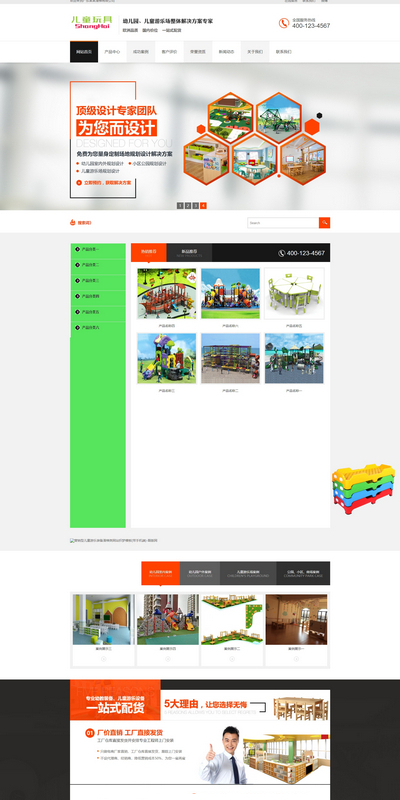
Task: Open the 客户评价 nav item
Action: 169,52
